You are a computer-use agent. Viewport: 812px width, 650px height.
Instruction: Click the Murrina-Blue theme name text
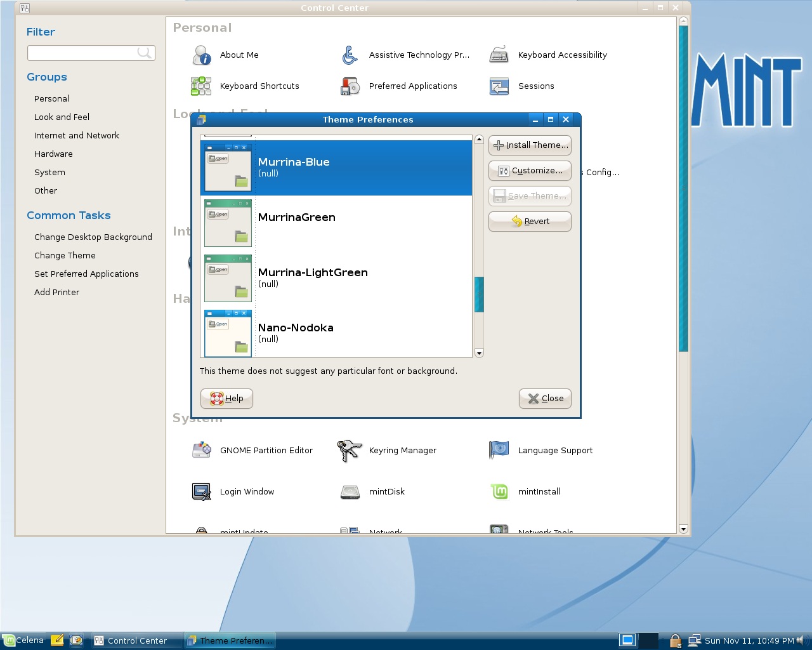pyautogui.click(x=294, y=162)
